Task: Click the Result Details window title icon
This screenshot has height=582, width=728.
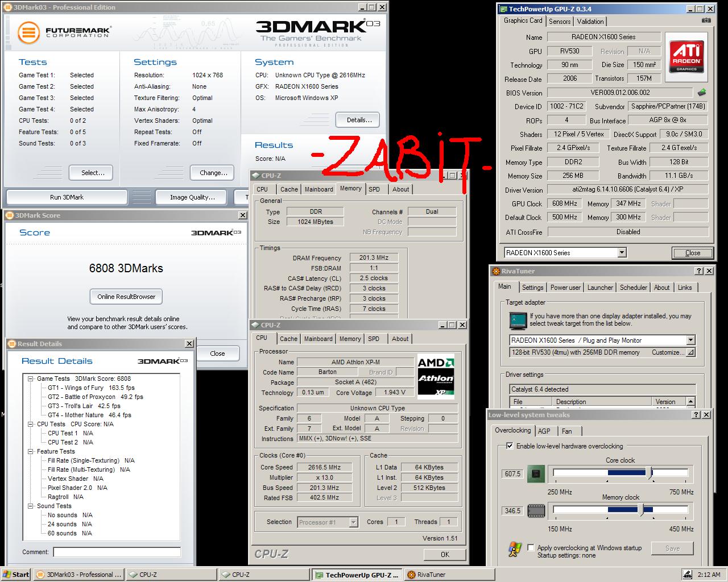Action: click(12, 344)
